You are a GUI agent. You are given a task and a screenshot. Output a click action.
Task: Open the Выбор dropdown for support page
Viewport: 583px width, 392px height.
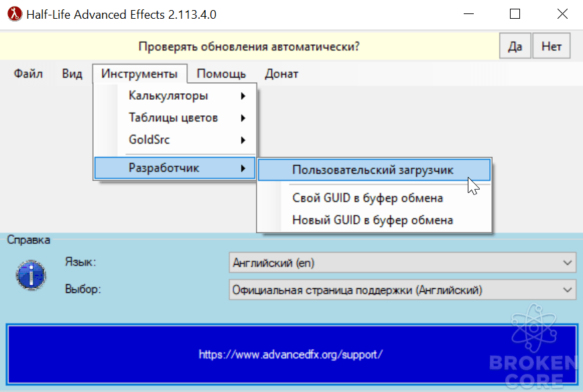[402, 289]
